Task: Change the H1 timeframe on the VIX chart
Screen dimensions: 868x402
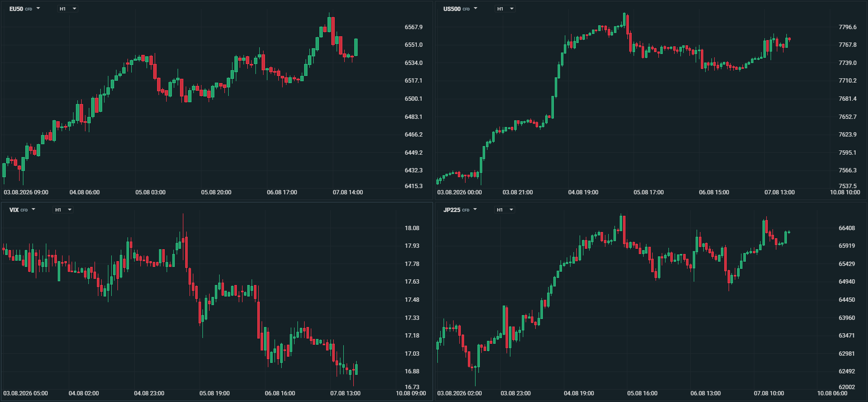Action: (x=63, y=210)
